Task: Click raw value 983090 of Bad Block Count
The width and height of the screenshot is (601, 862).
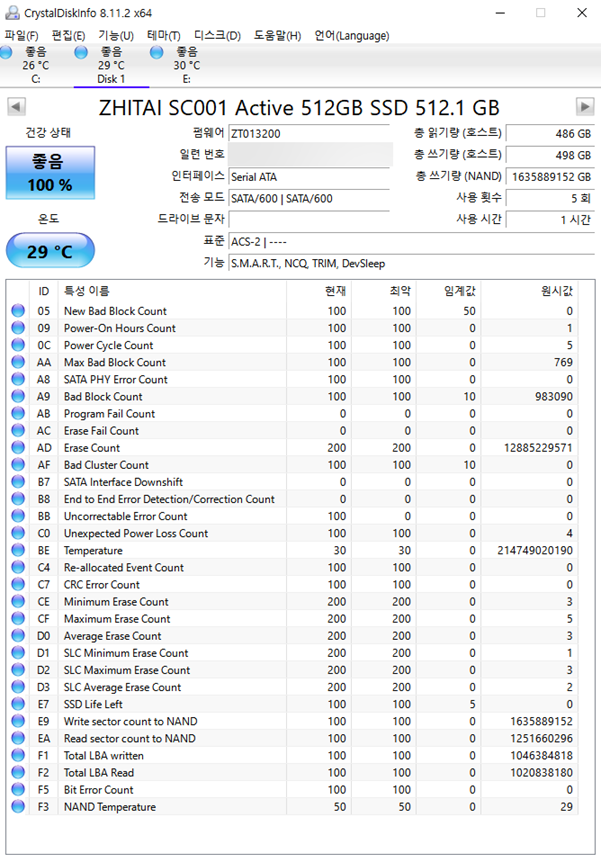Action: [x=554, y=396]
